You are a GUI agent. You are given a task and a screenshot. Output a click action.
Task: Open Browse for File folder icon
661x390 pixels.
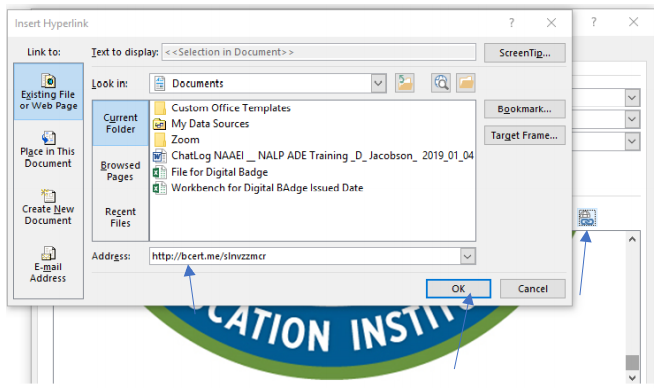point(466,83)
